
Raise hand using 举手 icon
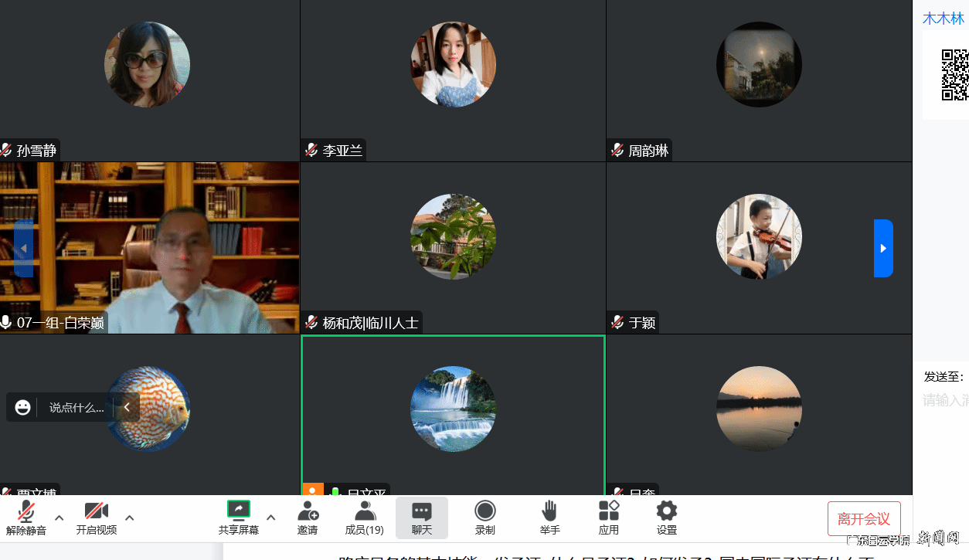tap(549, 511)
